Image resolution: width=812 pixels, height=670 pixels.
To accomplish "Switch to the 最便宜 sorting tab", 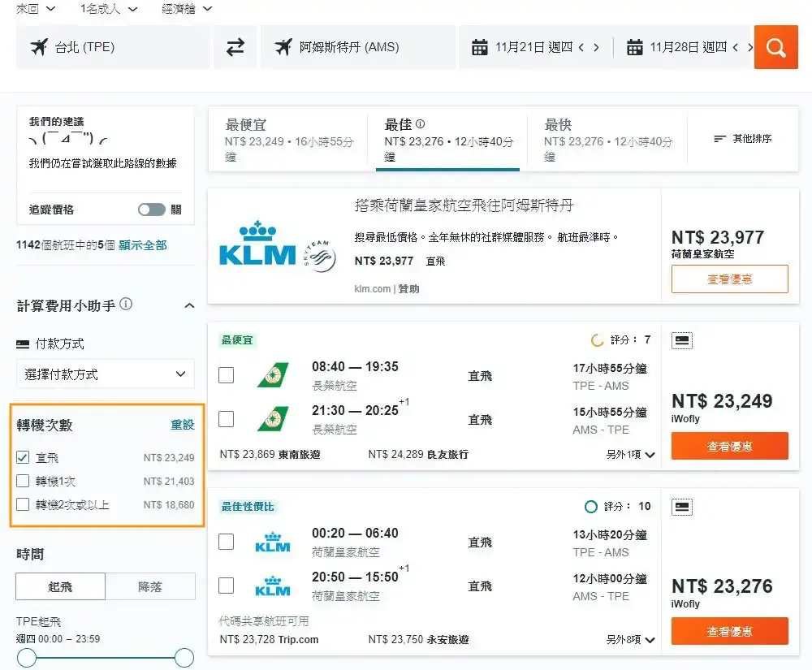I will pos(289,140).
